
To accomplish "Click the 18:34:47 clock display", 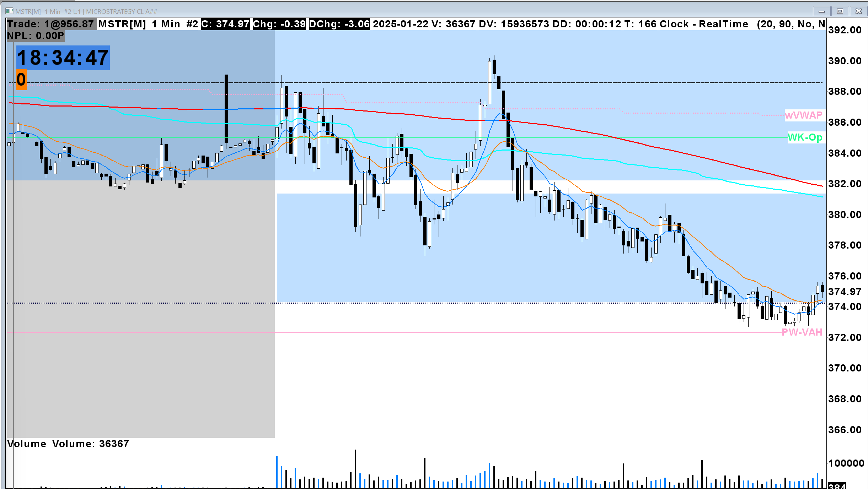I will pyautogui.click(x=63, y=58).
